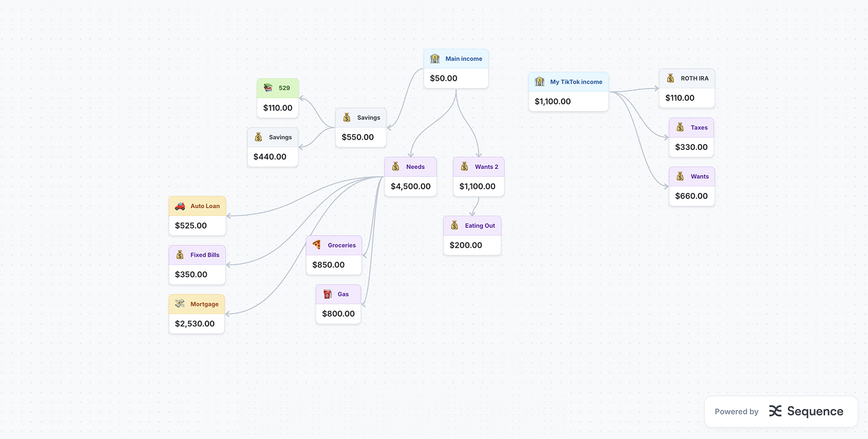868x439 pixels.
Task: Select the Fixed Bills node title
Action: point(205,255)
